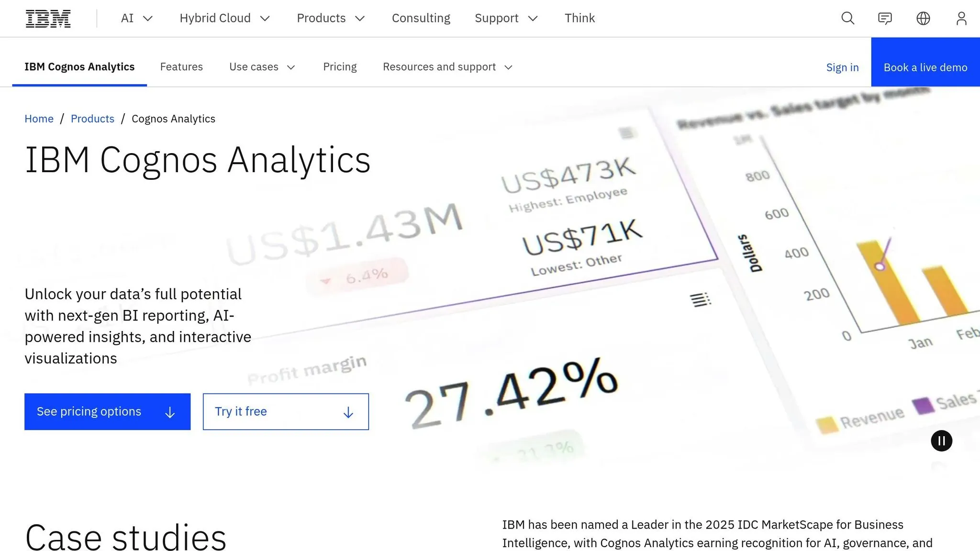Image resolution: width=980 pixels, height=551 pixels.
Task: Click the Case studies heading
Action: [125, 537]
